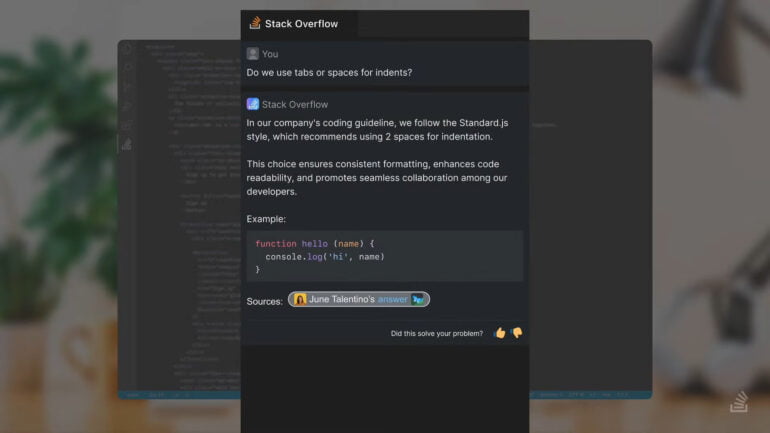Click inside the function hello code block

pyautogui.click(x=385, y=256)
